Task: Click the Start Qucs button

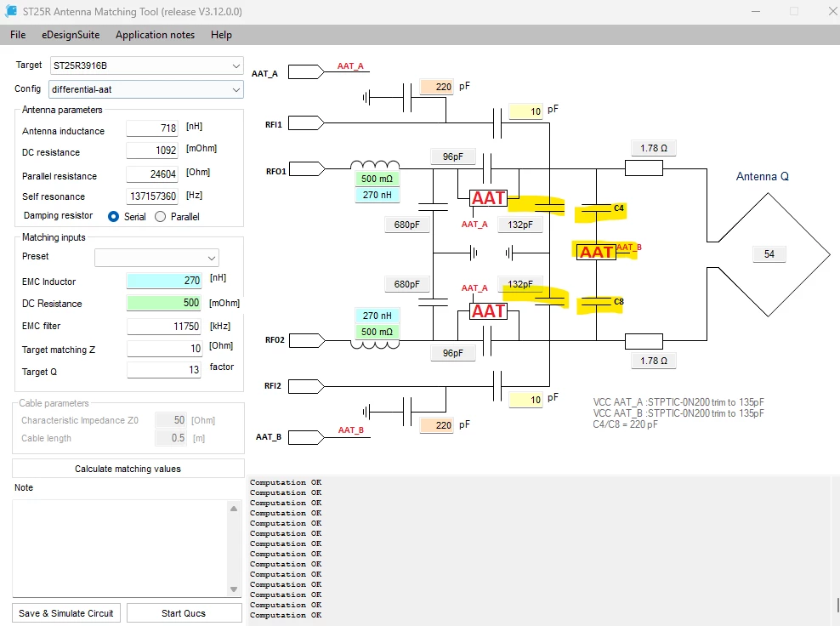Action: [184, 613]
